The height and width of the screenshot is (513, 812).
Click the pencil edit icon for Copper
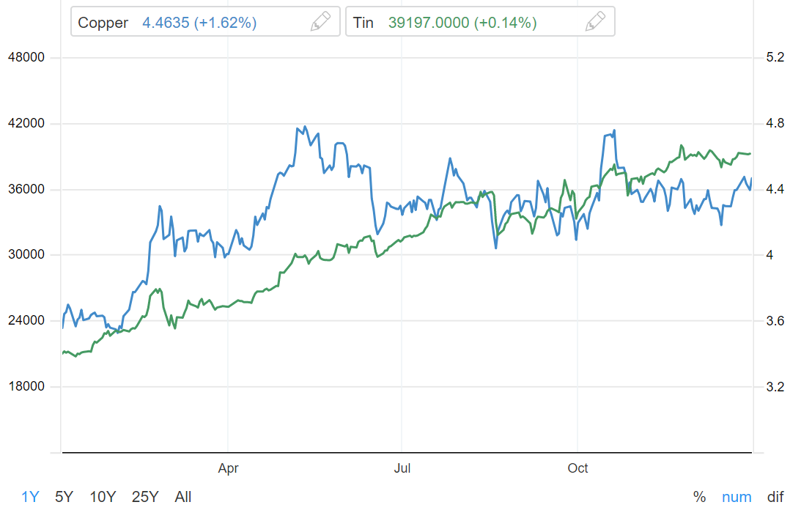[x=320, y=22]
